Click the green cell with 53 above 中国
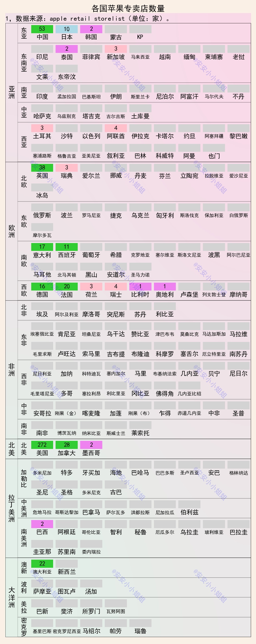 click(42, 29)
